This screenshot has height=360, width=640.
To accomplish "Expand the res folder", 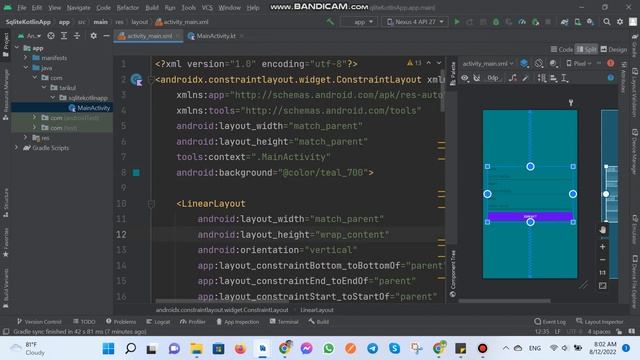I will [x=26, y=138].
